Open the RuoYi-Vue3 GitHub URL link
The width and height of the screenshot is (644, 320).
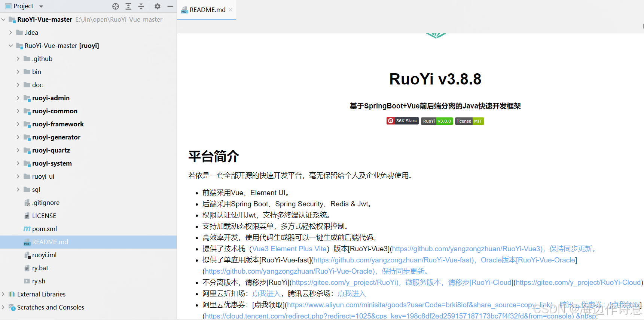coord(467,249)
